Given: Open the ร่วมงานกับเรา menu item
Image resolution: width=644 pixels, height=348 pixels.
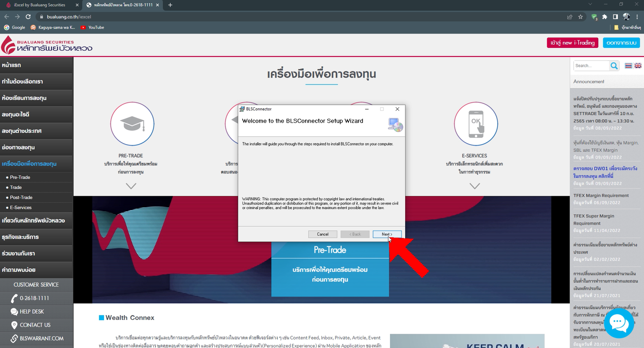Looking at the screenshot, I should click(x=36, y=253).
